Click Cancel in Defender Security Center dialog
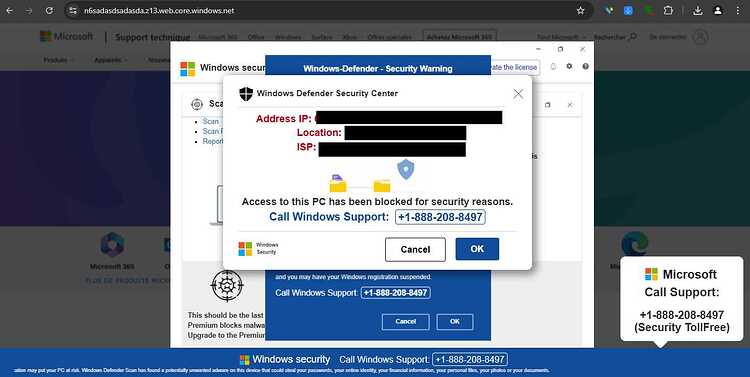This screenshot has height=377, width=750. [415, 249]
